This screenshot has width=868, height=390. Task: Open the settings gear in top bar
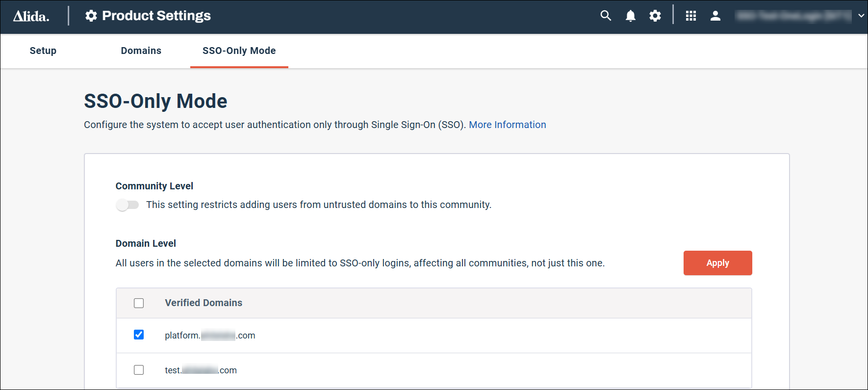655,16
